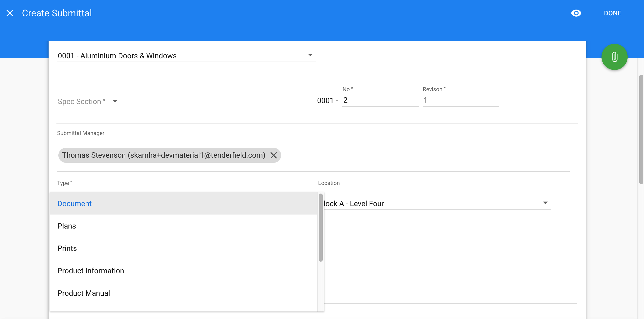Select Document type option
The width and height of the screenshot is (644, 319).
pyautogui.click(x=184, y=203)
